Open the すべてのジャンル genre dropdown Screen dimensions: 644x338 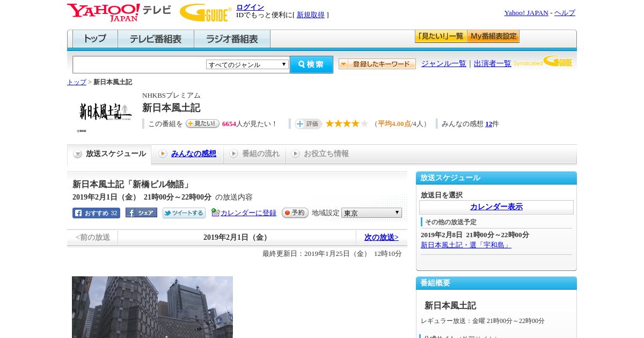tap(247, 64)
